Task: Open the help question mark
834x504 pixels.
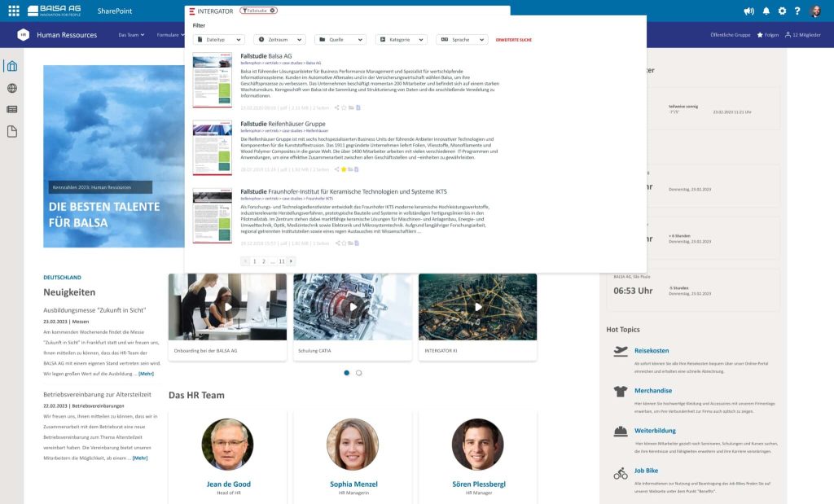Action: point(797,11)
